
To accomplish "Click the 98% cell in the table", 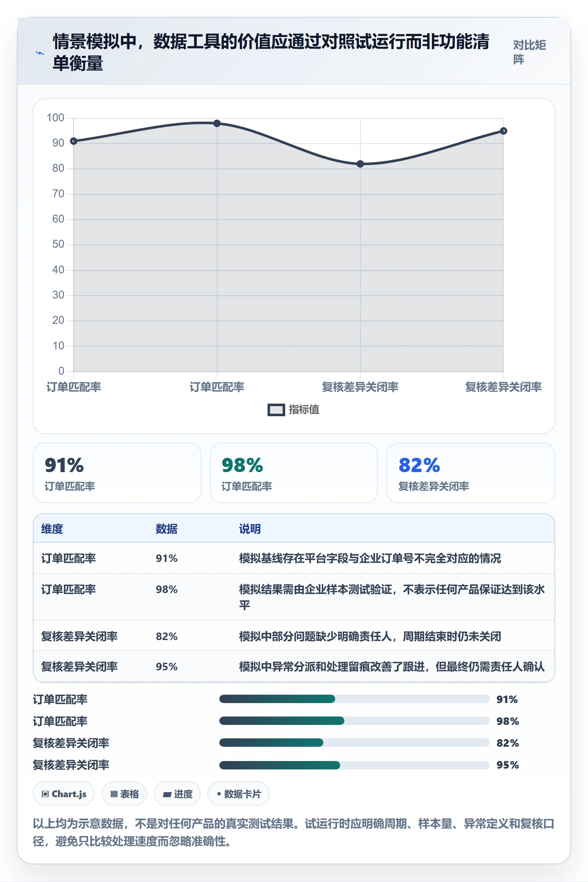I will [x=167, y=589].
